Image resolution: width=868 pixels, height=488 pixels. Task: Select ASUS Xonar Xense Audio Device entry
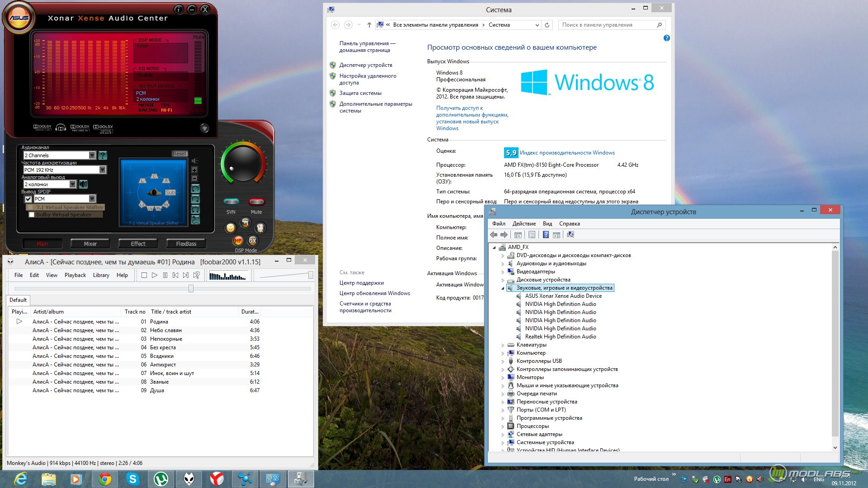tap(563, 296)
